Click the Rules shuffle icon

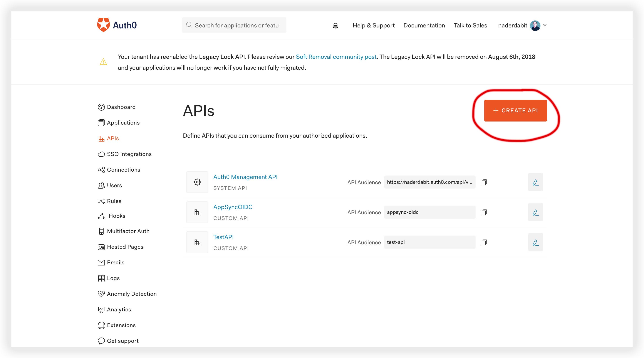tap(101, 201)
